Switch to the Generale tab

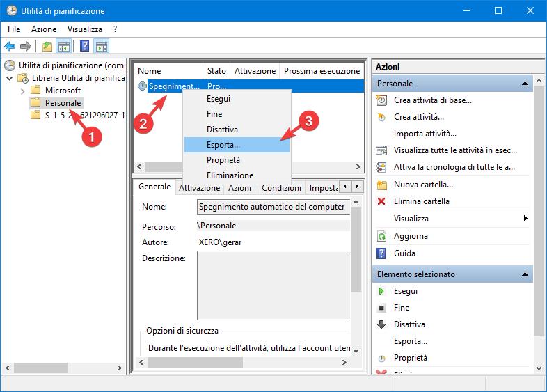(154, 187)
